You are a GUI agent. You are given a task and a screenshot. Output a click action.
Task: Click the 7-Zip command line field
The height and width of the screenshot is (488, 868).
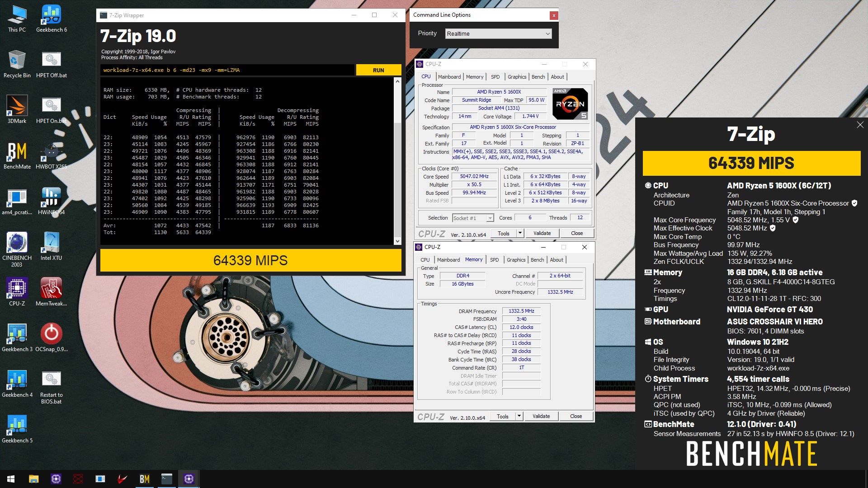point(227,70)
